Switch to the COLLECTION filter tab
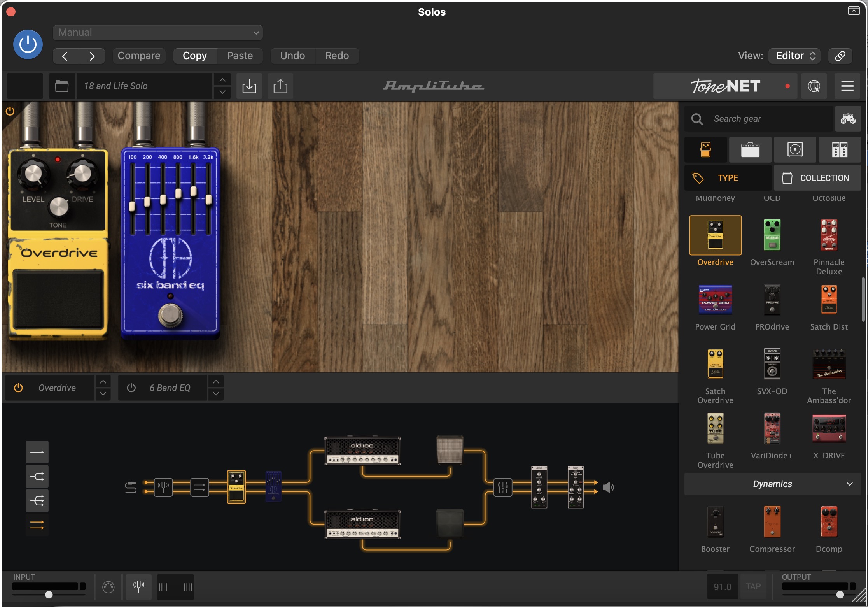 pos(817,178)
